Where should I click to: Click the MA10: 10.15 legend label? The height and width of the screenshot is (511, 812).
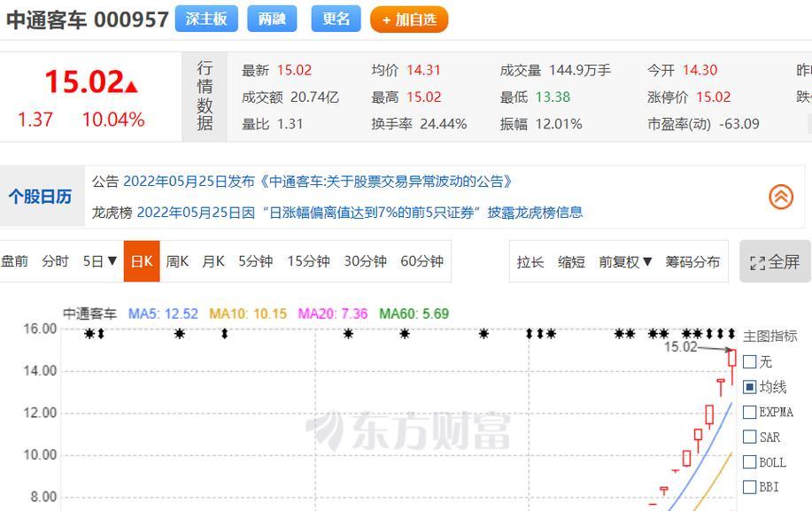coord(248,314)
